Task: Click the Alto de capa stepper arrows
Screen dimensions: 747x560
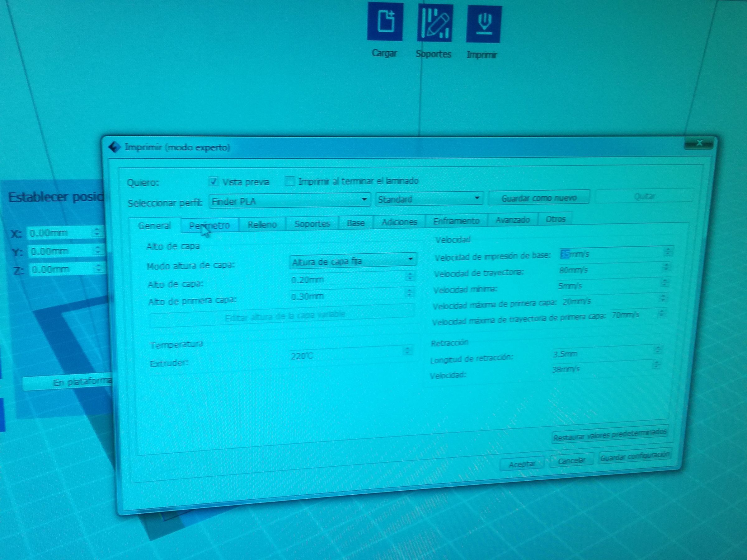Action: [x=410, y=276]
